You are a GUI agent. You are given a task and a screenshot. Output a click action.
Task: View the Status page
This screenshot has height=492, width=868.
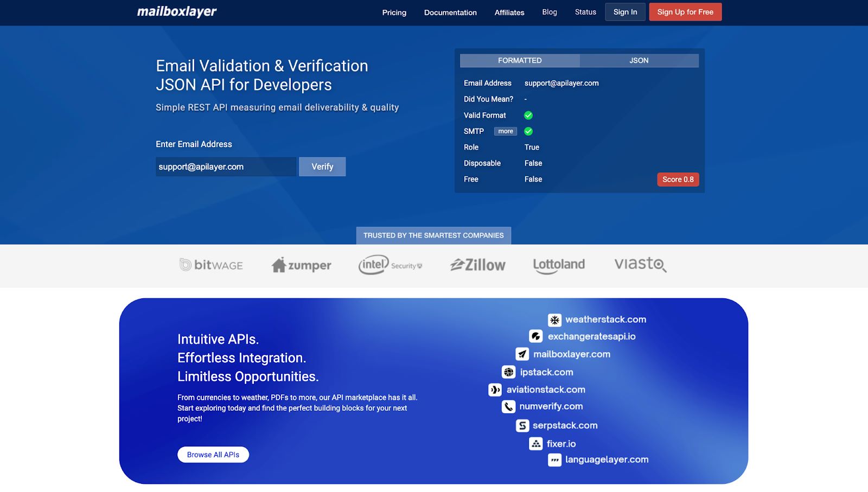tap(585, 12)
